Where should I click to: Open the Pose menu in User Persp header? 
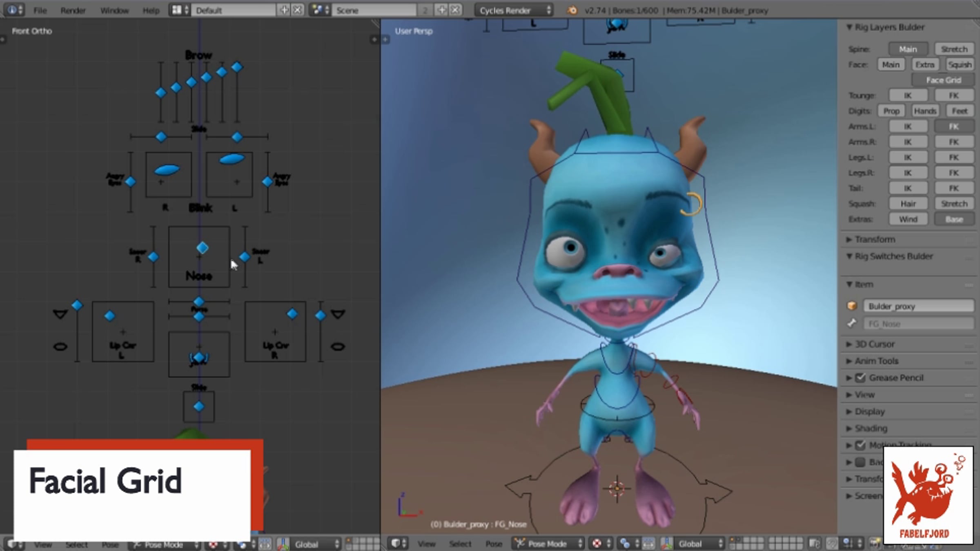[x=494, y=544]
